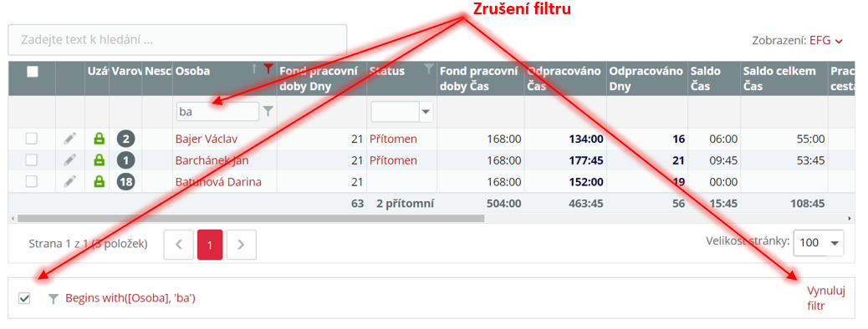Screen dimensions: 868x329
Task: Click the warning badge showing 2
Action: point(125,139)
